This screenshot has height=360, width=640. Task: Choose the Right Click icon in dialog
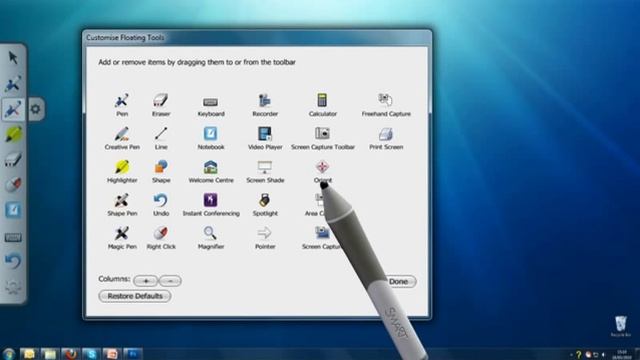tap(161, 233)
